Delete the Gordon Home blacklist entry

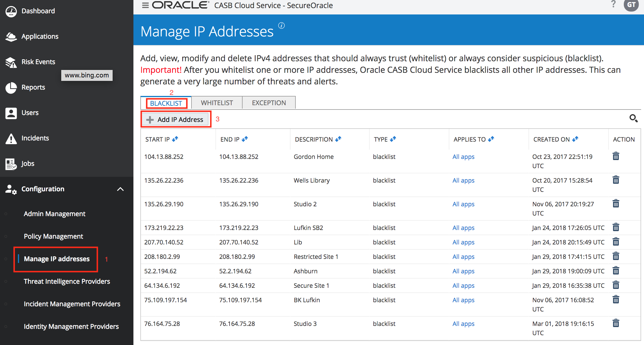tap(616, 156)
